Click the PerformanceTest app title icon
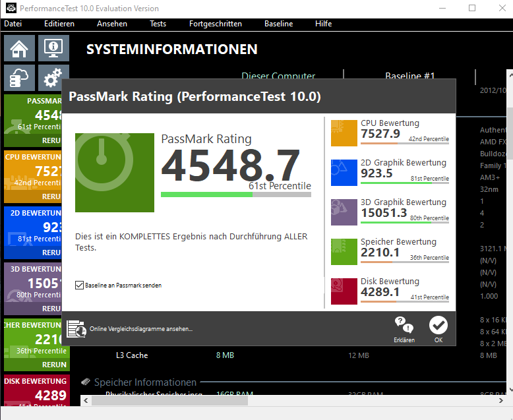 pyautogui.click(x=11, y=8)
